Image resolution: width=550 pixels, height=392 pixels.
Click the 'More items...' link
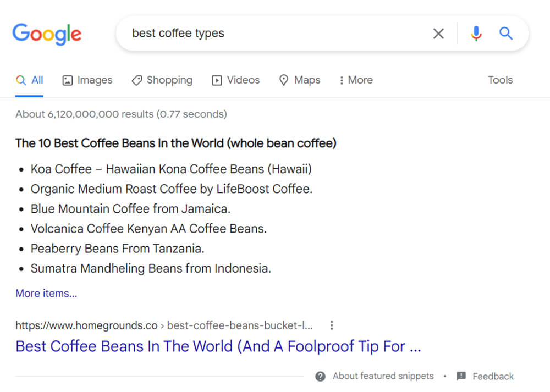tap(46, 293)
